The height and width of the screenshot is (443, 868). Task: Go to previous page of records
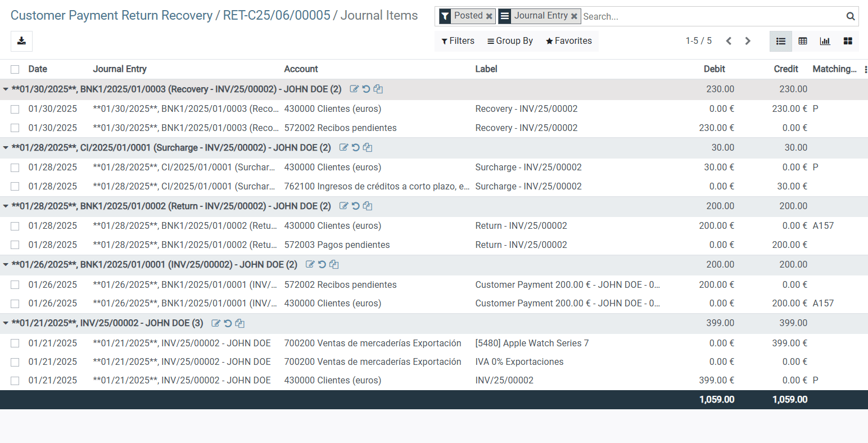point(729,41)
